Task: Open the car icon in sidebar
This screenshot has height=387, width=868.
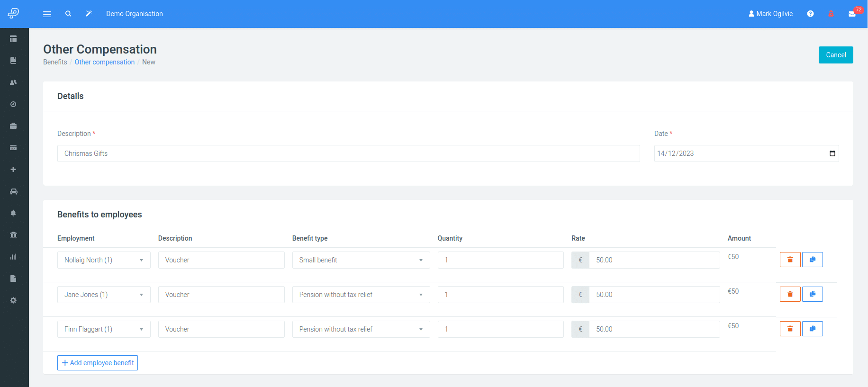Action: tap(13, 191)
